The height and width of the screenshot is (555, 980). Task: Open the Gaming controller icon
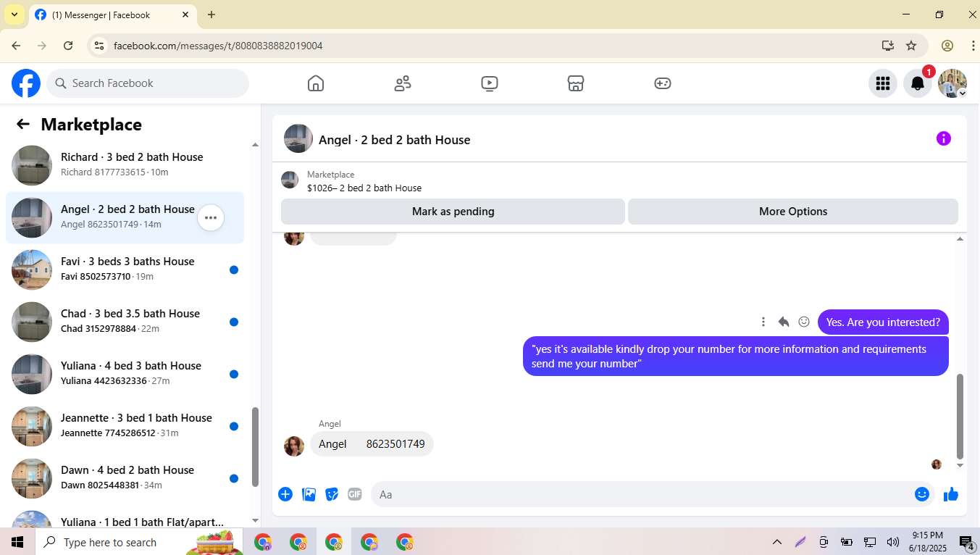pyautogui.click(x=663, y=83)
